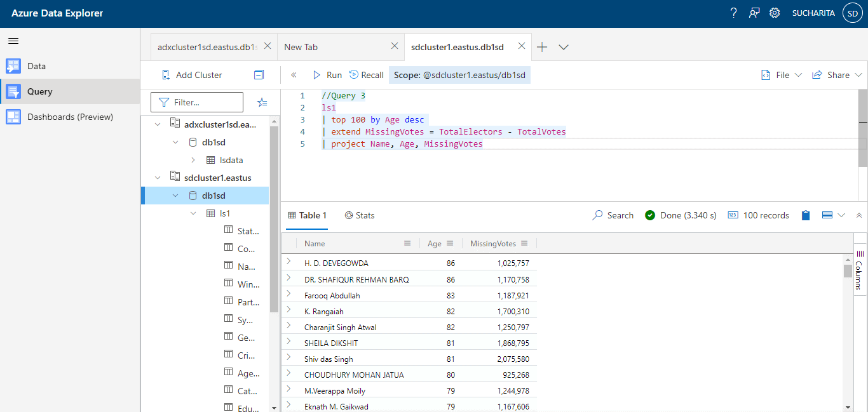Collapse the connection pane with double-chevron icon
The height and width of the screenshot is (412, 868).
click(294, 75)
